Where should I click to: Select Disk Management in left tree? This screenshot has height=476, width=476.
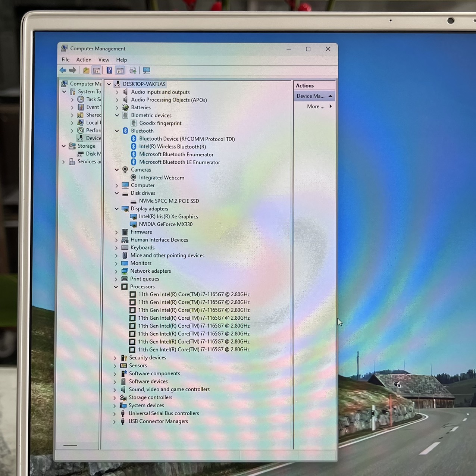pyautogui.click(x=93, y=154)
